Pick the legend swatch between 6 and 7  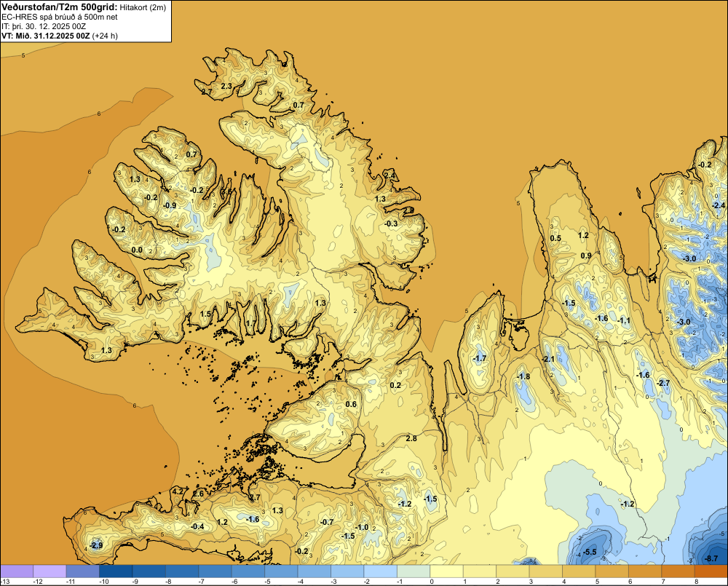point(645,571)
